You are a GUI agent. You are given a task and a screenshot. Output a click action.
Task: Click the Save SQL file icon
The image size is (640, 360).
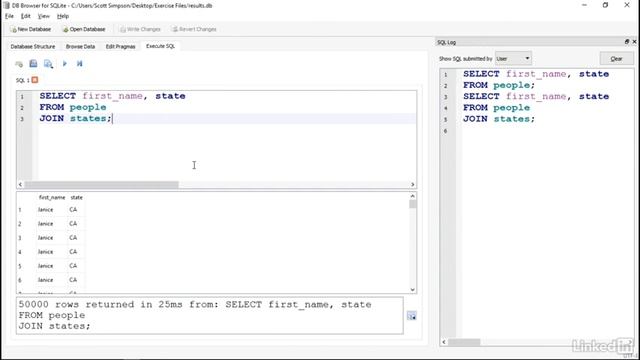(x=48, y=64)
